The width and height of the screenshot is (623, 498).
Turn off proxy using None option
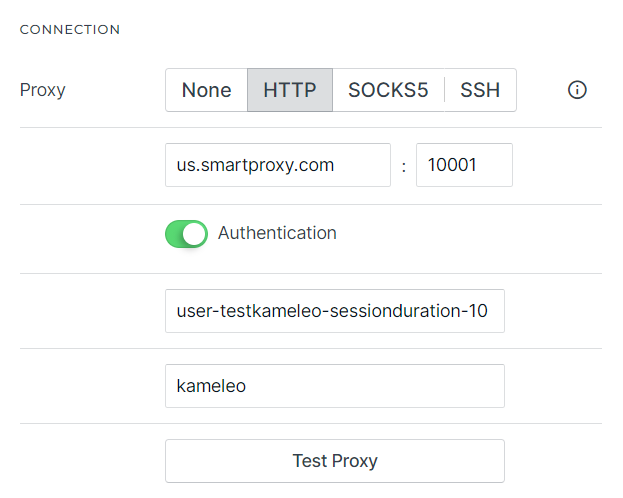point(206,90)
